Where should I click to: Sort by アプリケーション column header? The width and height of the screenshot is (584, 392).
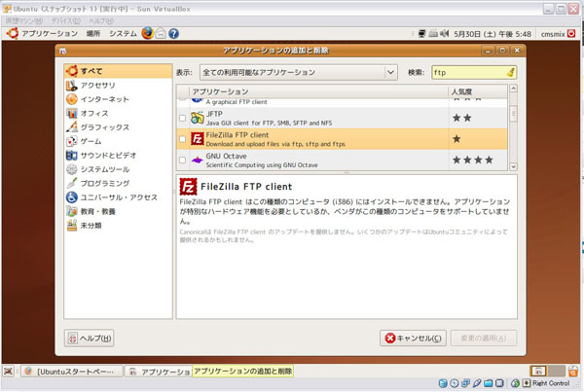tap(319, 91)
